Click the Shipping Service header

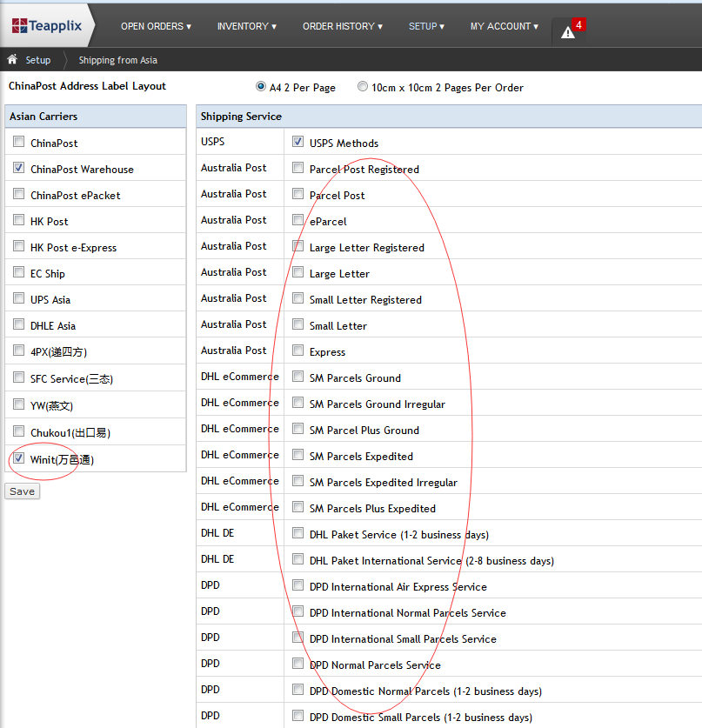(449, 116)
